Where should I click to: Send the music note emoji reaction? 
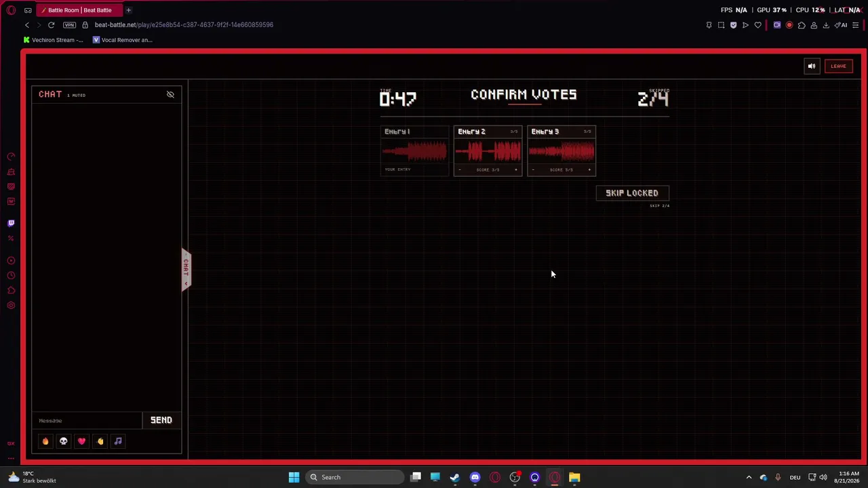coord(118,441)
